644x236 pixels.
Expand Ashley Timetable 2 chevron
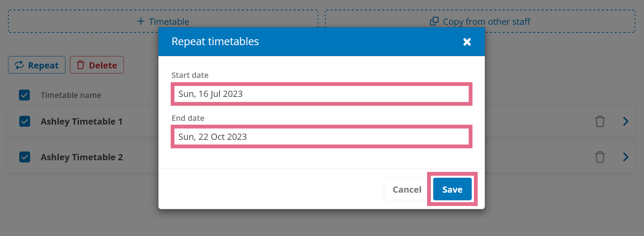click(626, 157)
